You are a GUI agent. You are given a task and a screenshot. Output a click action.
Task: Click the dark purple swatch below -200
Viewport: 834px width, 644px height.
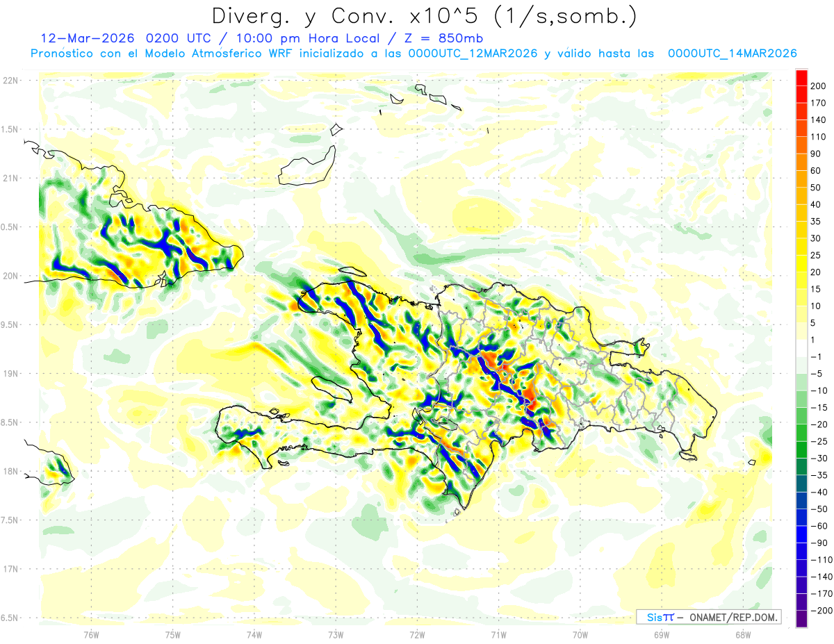(801, 619)
